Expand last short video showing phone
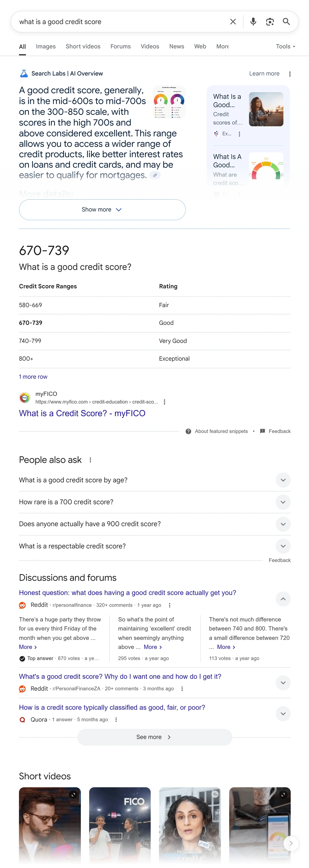 (x=283, y=795)
